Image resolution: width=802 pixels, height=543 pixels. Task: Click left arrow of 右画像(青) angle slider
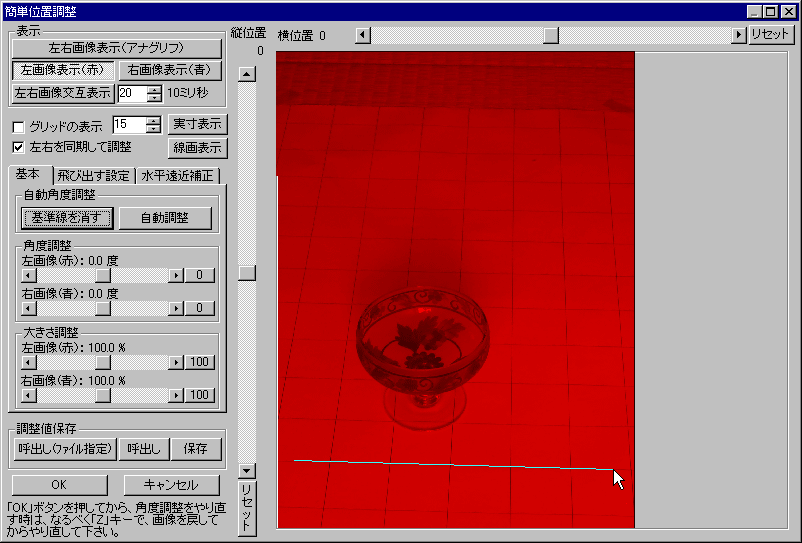pos(29,308)
